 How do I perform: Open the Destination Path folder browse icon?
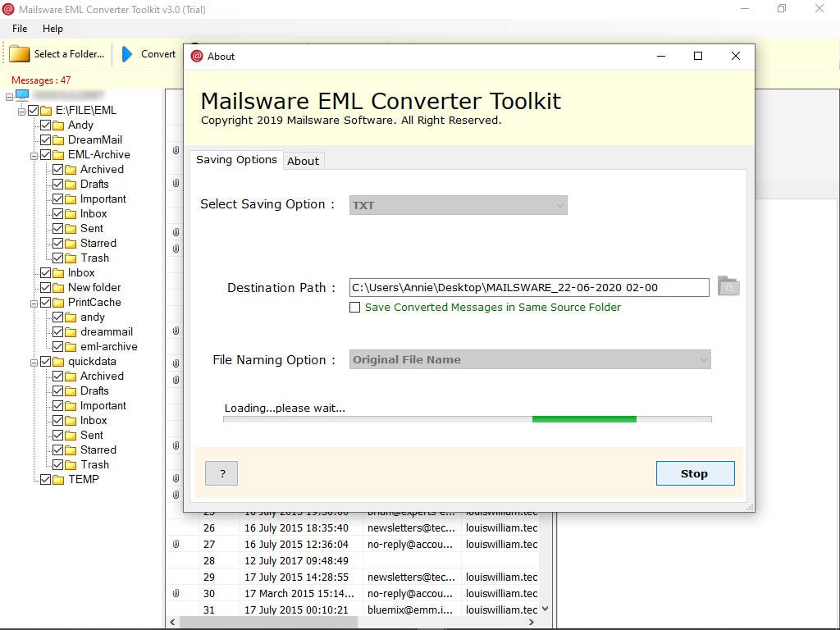(x=728, y=286)
